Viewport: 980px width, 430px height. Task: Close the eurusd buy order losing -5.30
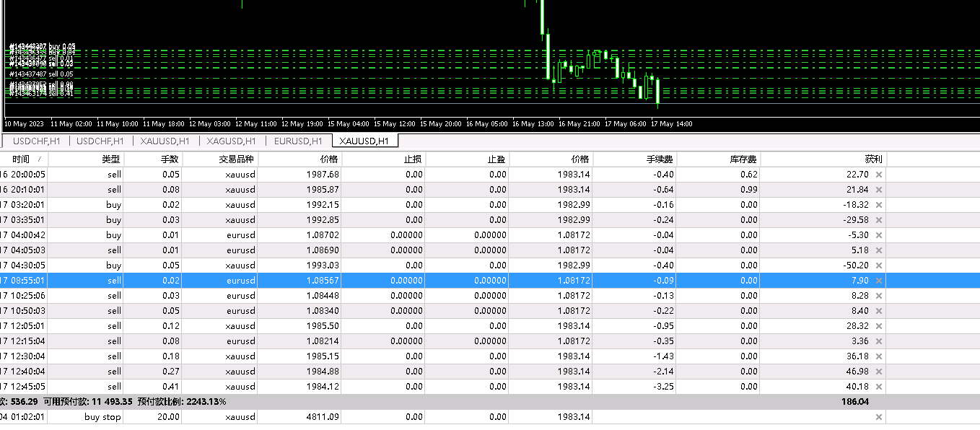[x=878, y=235]
